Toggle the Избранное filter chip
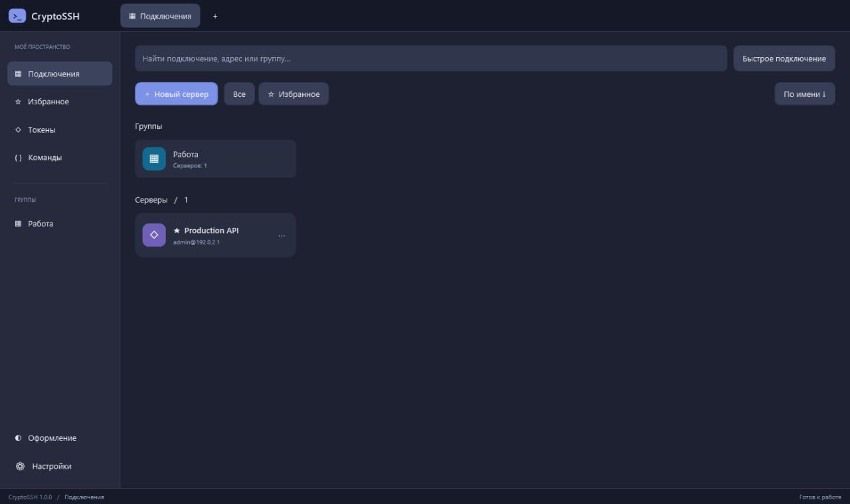This screenshot has width=850, height=504. (294, 94)
